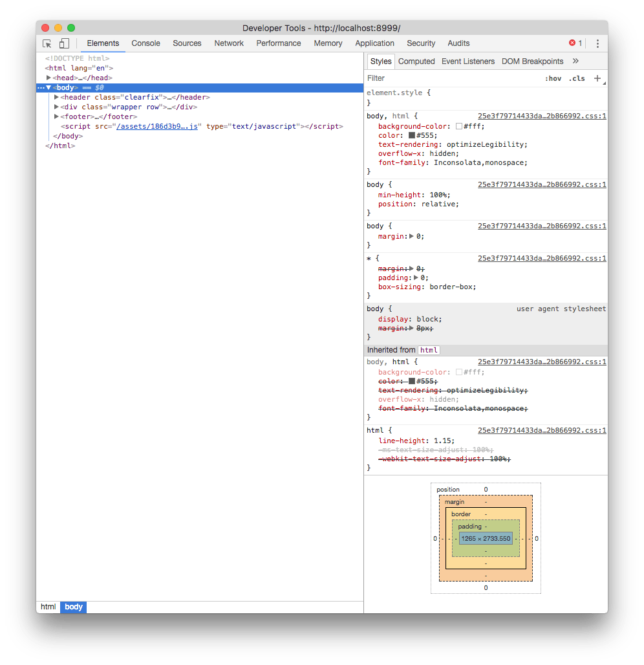Expand the head element in the DOM tree
644x665 pixels.
[x=48, y=78]
